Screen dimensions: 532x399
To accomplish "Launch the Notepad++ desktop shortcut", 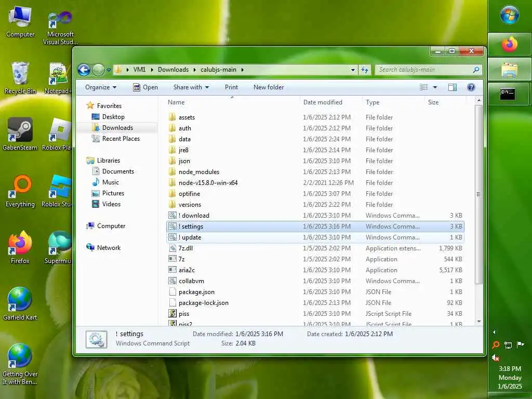I will coord(58,78).
